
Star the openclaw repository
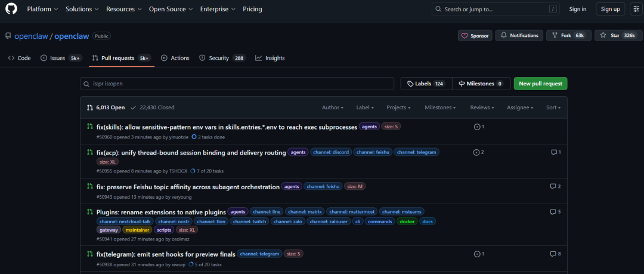click(617, 36)
